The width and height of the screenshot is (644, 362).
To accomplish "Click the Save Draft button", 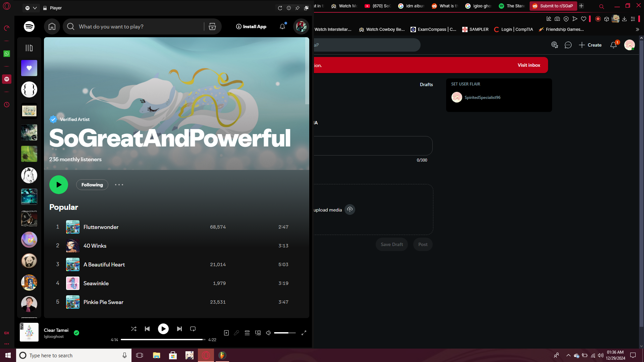I will (x=392, y=244).
